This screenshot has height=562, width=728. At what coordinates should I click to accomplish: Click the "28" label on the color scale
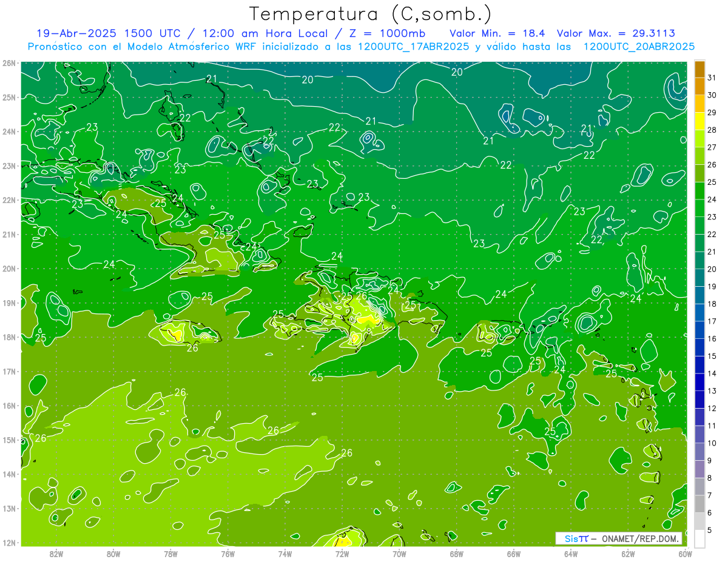[712, 130]
